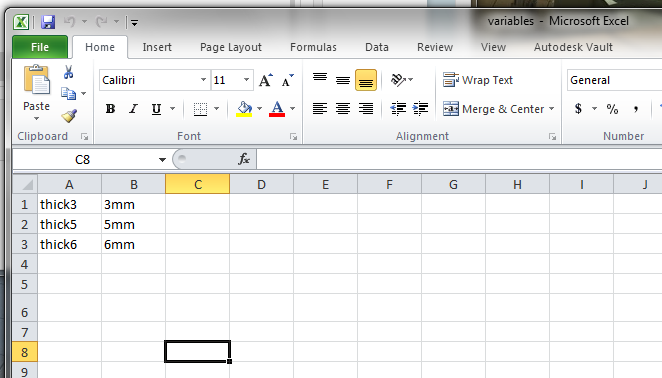
Task: Decrease the indent
Action: [398, 109]
